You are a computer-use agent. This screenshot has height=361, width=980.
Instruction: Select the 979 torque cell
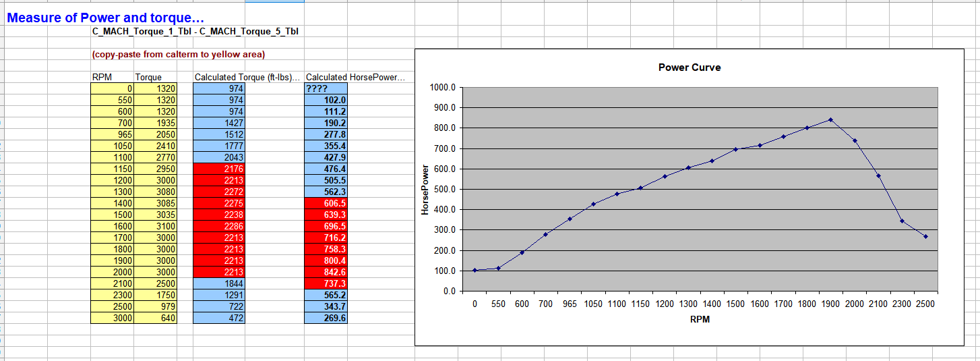(x=155, y=306)
